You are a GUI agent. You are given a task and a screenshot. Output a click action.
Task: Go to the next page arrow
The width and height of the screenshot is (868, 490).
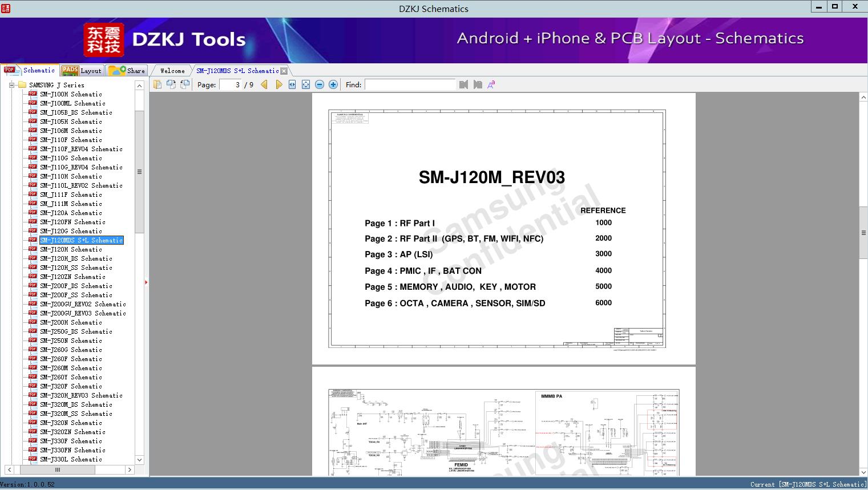tap(278, 84)
